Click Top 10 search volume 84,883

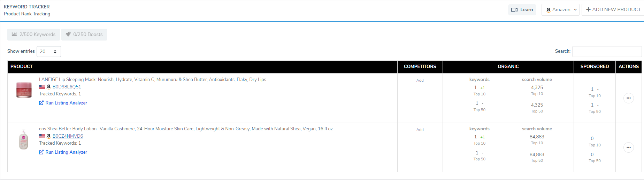(537, 137)
